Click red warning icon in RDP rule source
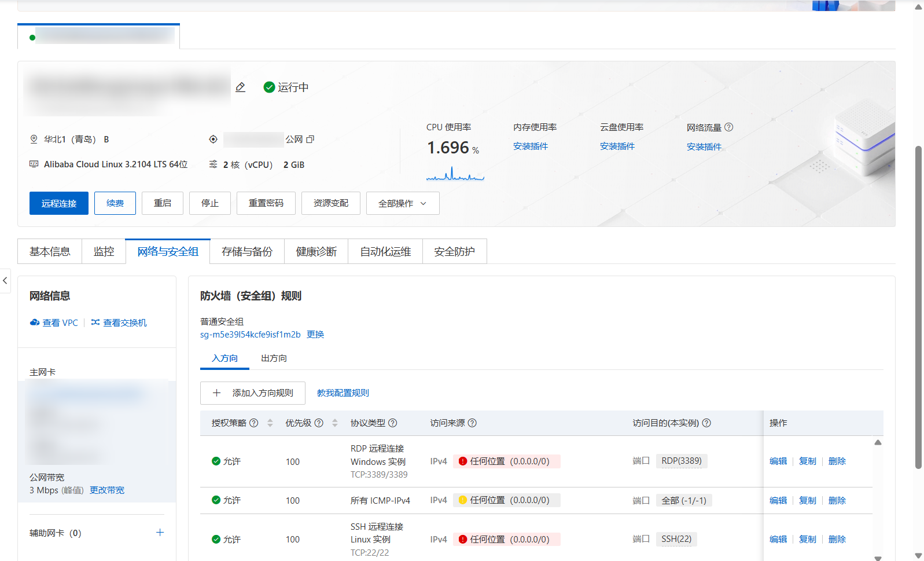The height and width of the screenshot is (561, 924). [x=463, y=461]
